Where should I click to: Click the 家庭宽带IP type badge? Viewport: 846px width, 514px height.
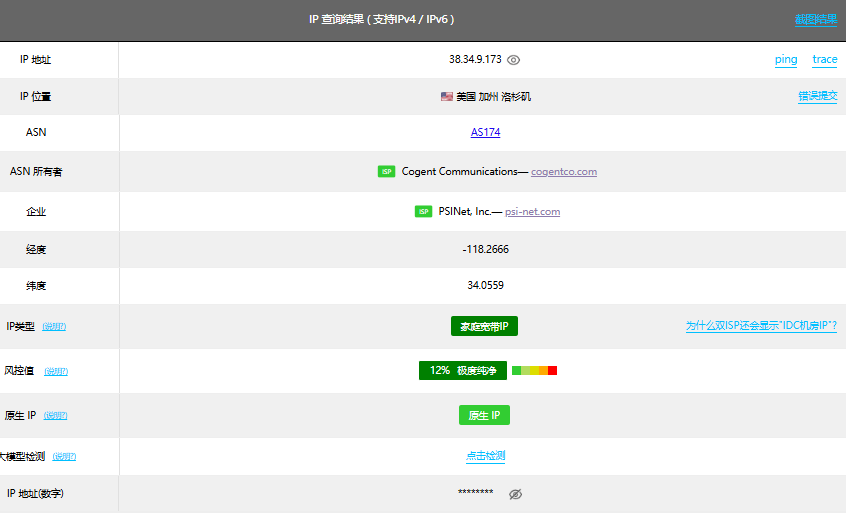click(x=485, y=327)
